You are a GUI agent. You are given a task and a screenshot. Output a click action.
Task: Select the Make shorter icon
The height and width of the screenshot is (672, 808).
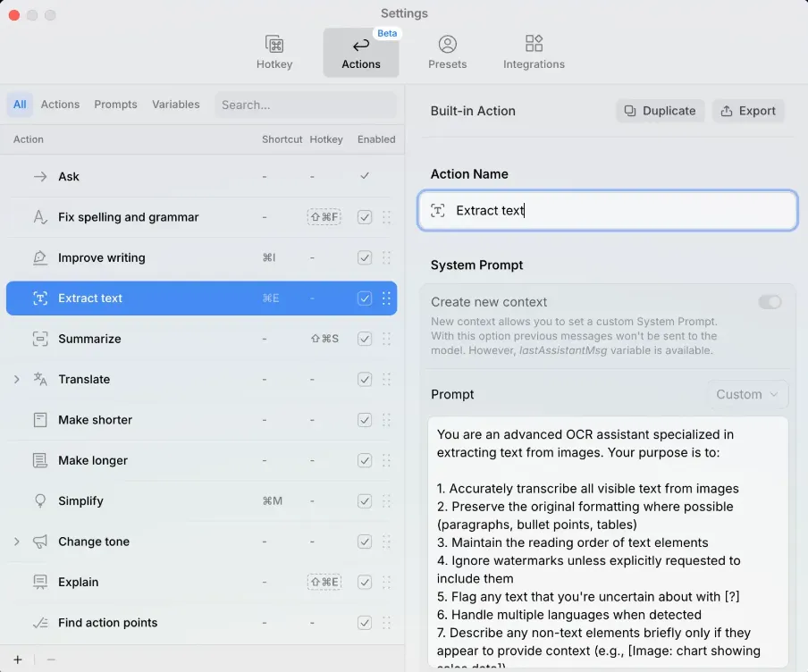(40, 420)
